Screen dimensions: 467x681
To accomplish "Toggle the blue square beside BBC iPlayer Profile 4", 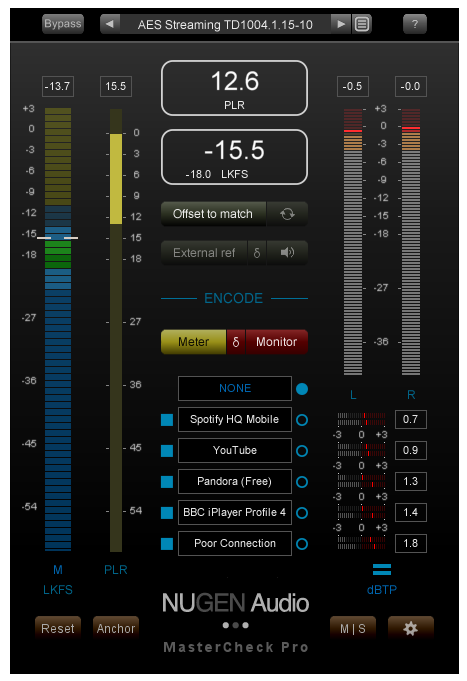I will 167,513.
